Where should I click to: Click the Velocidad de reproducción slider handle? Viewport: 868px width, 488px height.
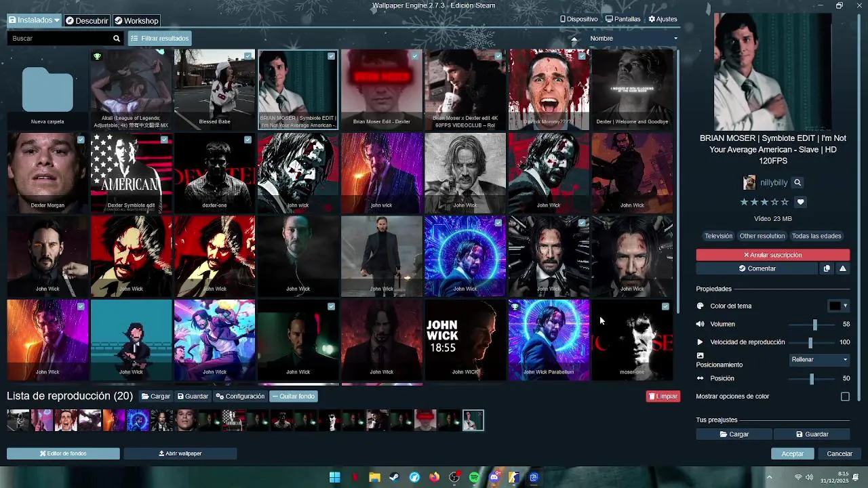(x=810, y=343)
